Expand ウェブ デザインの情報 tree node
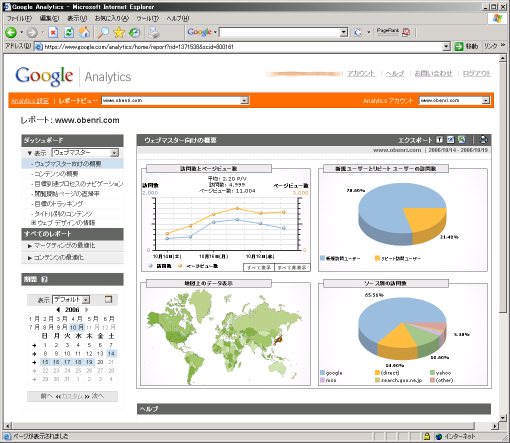The image size is (510, 443). [x=33, y=222]
